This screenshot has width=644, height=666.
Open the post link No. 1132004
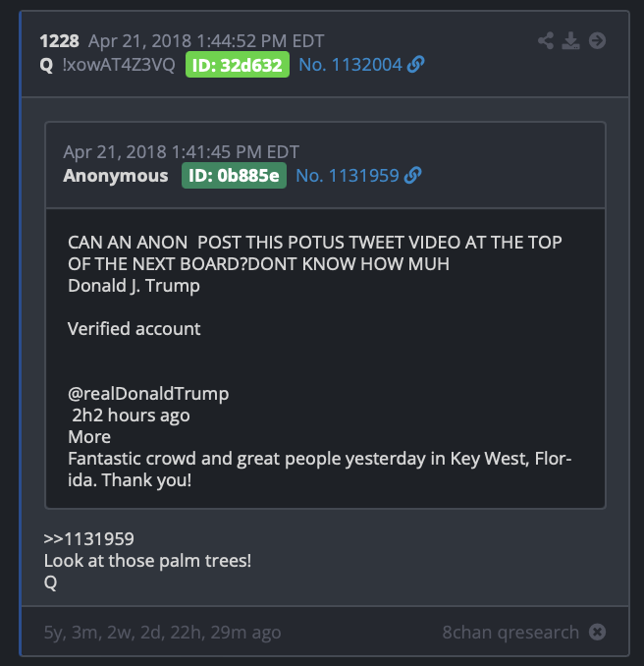point(350,65)
